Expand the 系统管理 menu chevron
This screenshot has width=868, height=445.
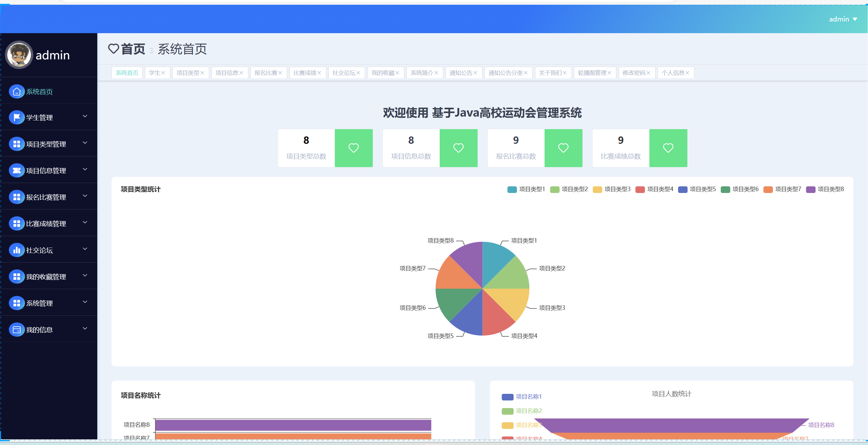point(85,302)
